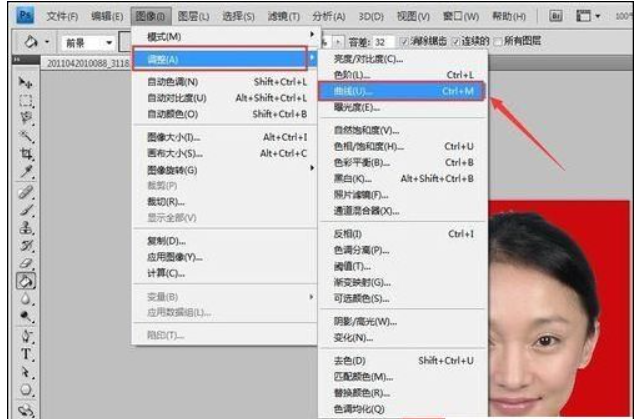Select the Path Selection arrow tool
635x419 pixels.
click(x=26, y=372)
